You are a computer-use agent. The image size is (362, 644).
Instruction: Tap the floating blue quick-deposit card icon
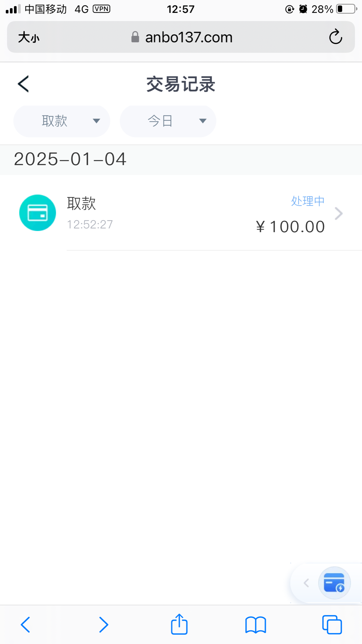(334, 583)
